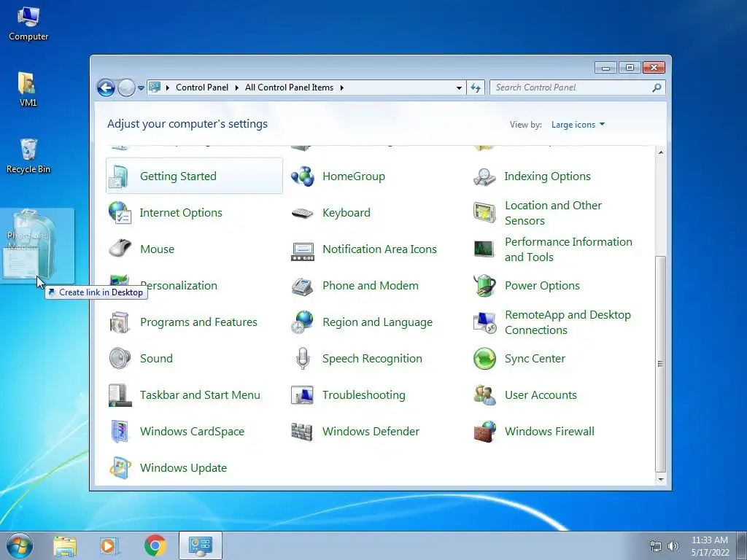The image size is (747, 560).
Task: Open the Notification Area Icons icon
Action: point(303,250)
